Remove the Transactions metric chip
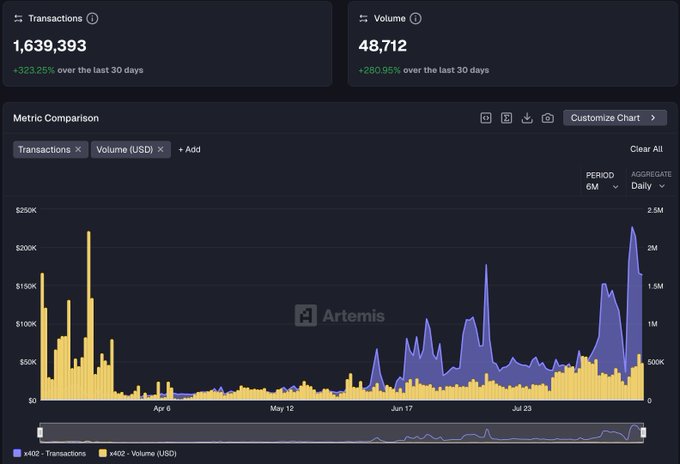The height and width of the screenshot is (464, 680). 78,149
